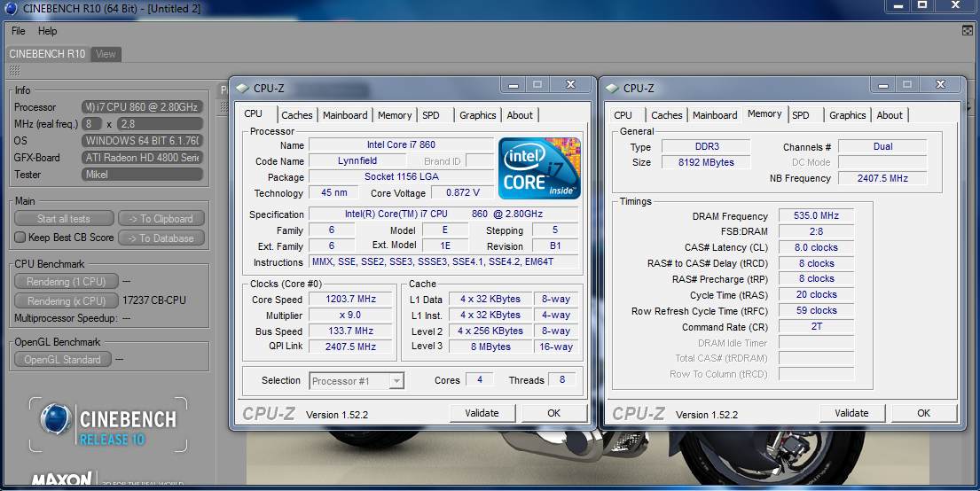Click the CAS# Latency value 8.0 clocks
The image size is (980, 491).
coord(816,247)
